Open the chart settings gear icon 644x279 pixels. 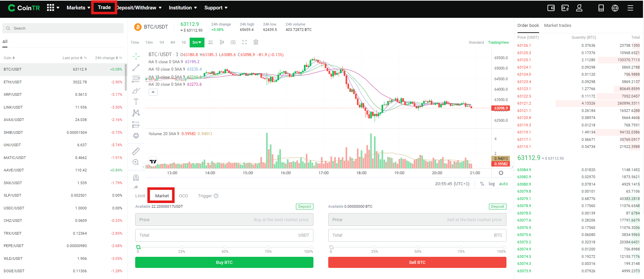pos(501,173)
